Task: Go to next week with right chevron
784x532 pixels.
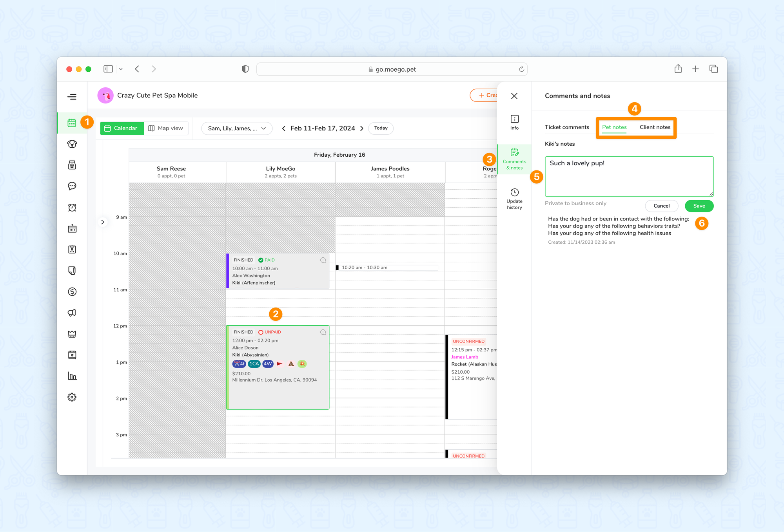Action: coord(362,128)
